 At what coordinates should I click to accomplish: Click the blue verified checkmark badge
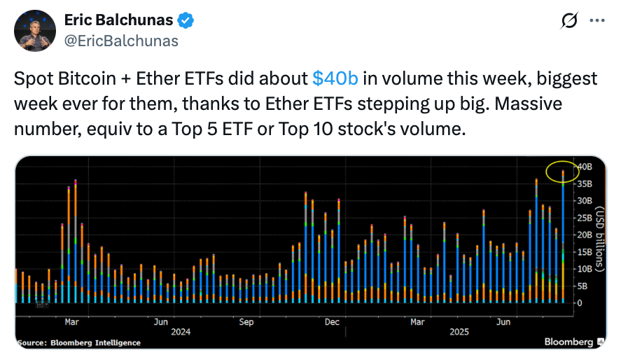click(186, 21)
